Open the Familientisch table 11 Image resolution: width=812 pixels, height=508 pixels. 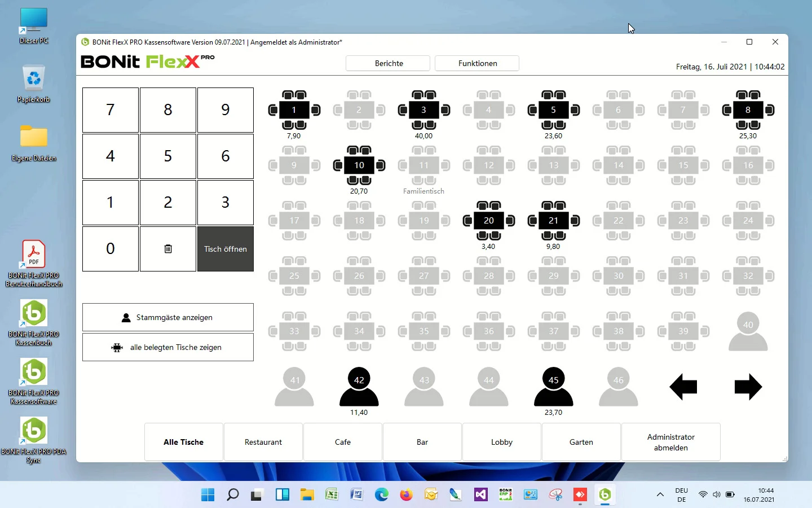click(x=423, y=165)
